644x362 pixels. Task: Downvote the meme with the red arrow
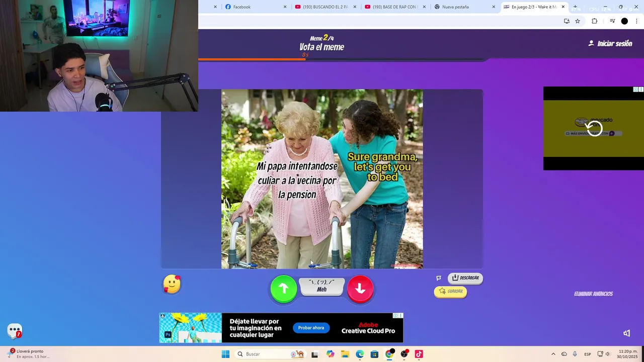360,289
